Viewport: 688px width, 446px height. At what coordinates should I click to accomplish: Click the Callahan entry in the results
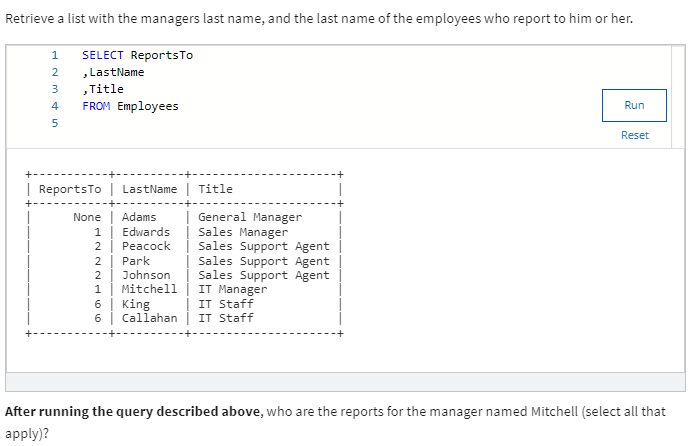(x=149, y=318)
